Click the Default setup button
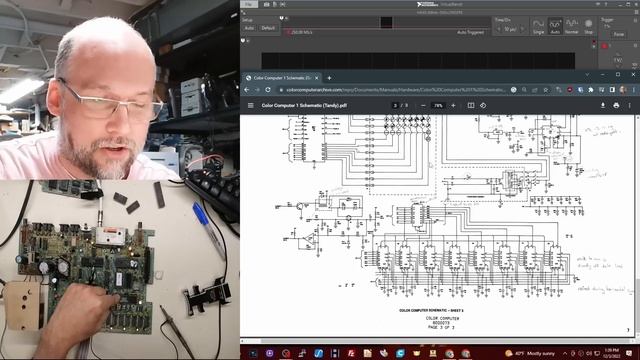The image size is (640, 360). tap(268, 28)
